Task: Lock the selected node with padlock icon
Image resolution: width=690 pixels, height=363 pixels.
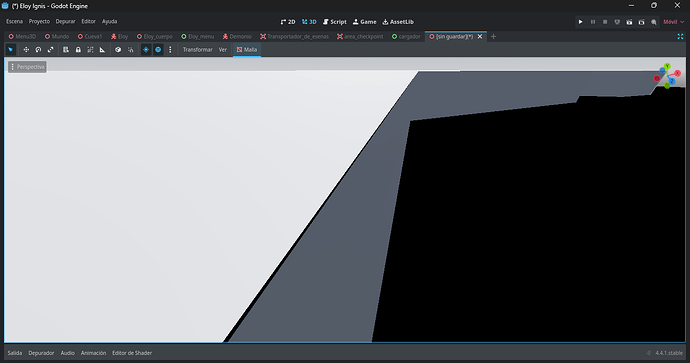Action: [78, 50]
